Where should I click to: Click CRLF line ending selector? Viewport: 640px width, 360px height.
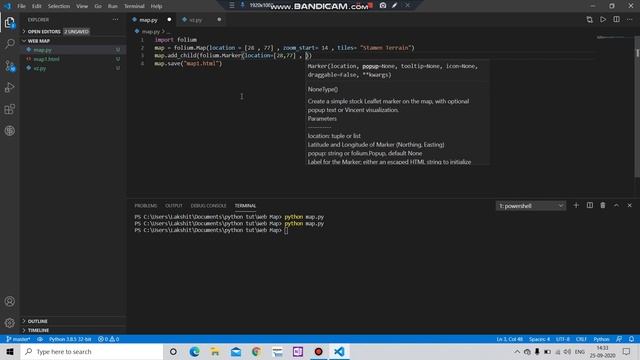581,339
